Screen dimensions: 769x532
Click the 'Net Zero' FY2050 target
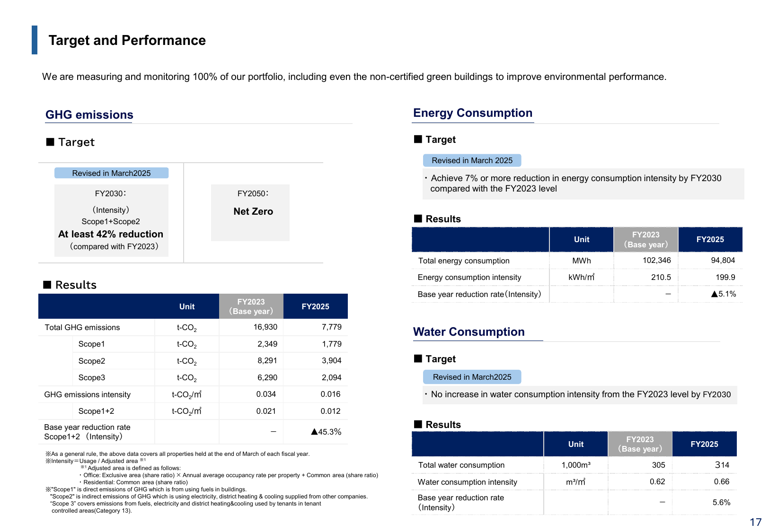pos(253,211)
